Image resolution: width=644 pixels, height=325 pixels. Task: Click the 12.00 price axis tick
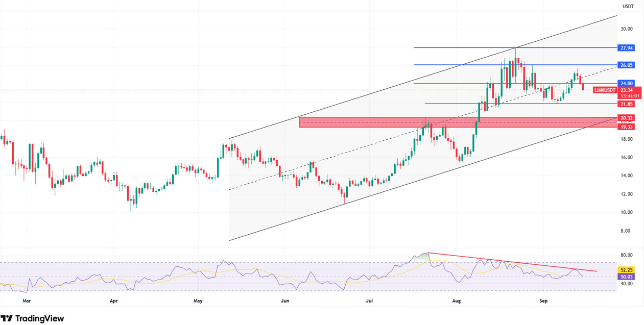(x=627, y=194)
